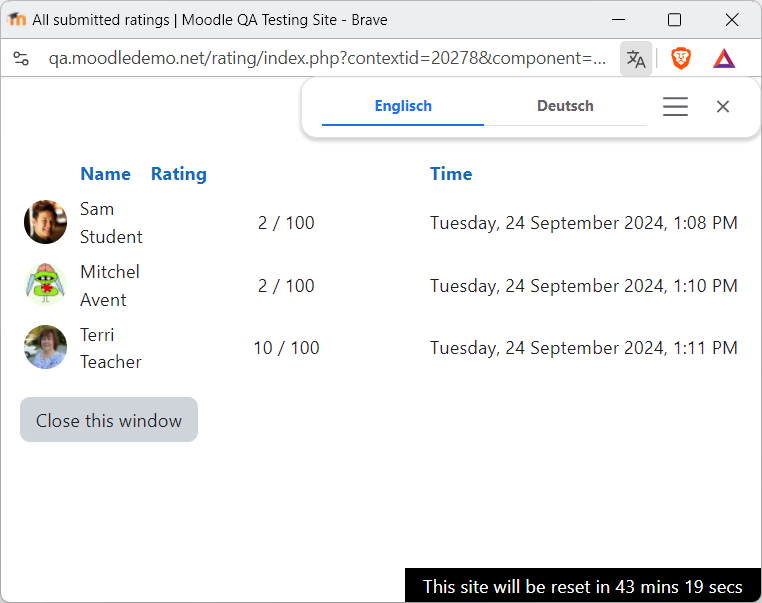The width and height of the screenshot is (762, 603).
Task: Click Terri Teacher's profile photo
Action: pyautogui.click(x=46, y=347)
